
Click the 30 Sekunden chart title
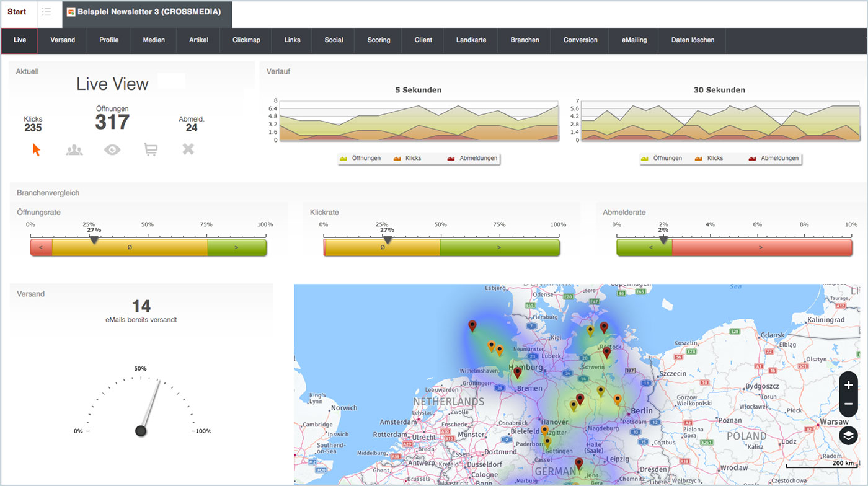(719, 90)
